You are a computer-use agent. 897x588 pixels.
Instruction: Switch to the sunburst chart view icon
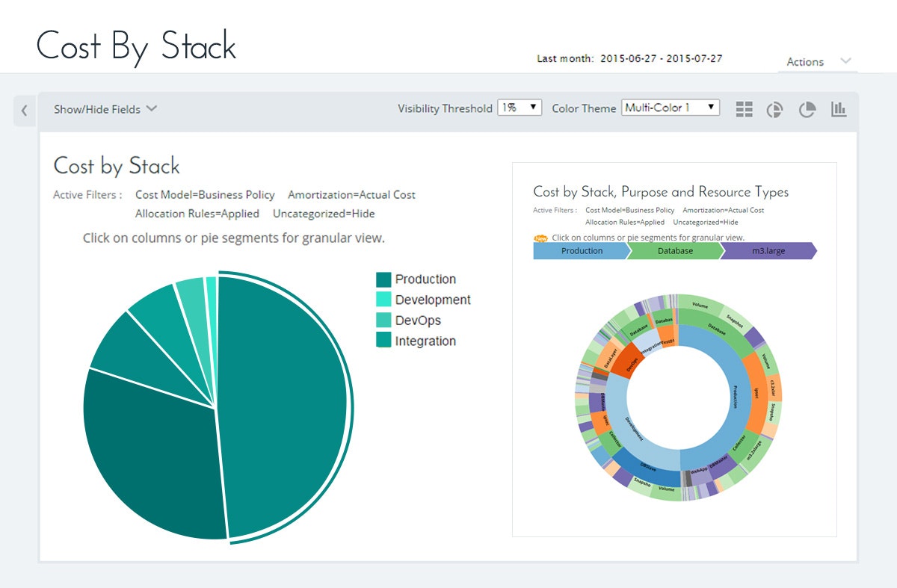775,110
